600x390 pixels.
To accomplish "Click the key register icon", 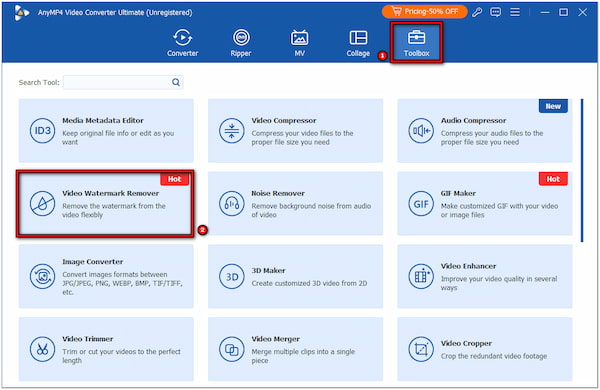I will coord(477,12).
